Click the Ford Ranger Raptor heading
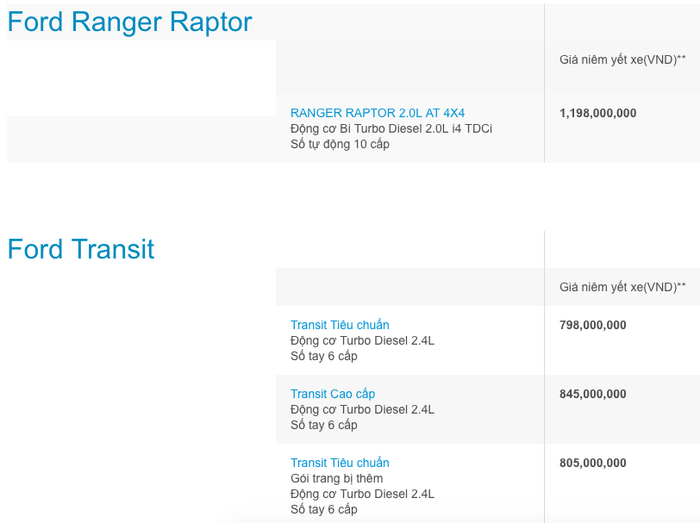Image resolution: width=700 pixels, height=523 pixels. 130,22
